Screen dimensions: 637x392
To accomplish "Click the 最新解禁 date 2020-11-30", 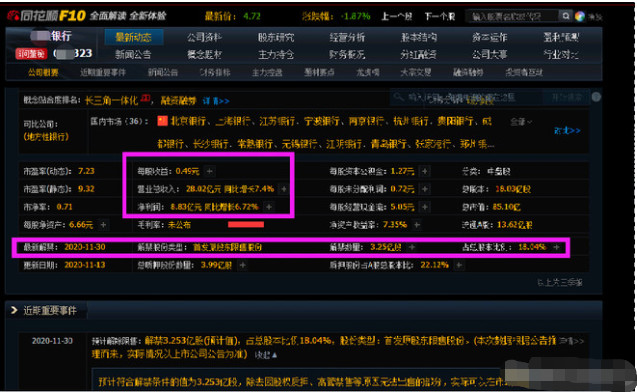I will coord(84,247).
